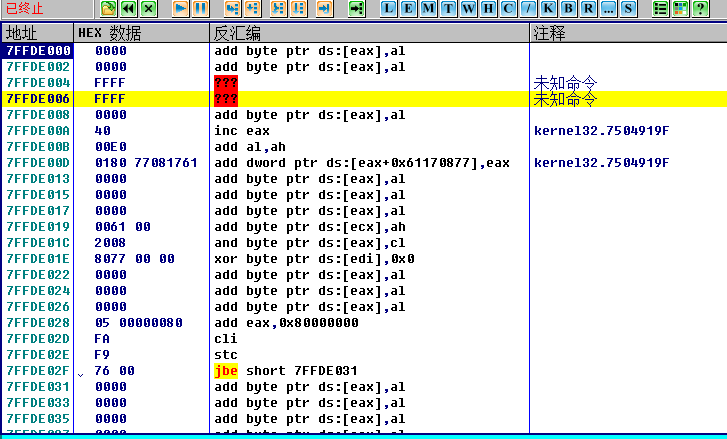Open the Log window with L button
Image resolution: width=727 pixels, height=439 pixels.
pos(389,8)
